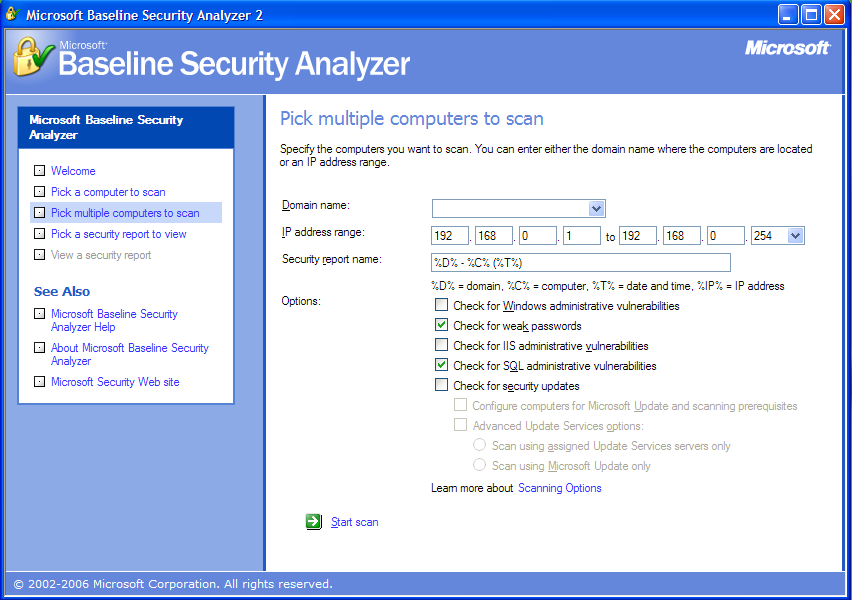The height and width of the screenshot is (600, 852).
Task: Click the bullet icon beside Welcome
Action: (39, 171)
